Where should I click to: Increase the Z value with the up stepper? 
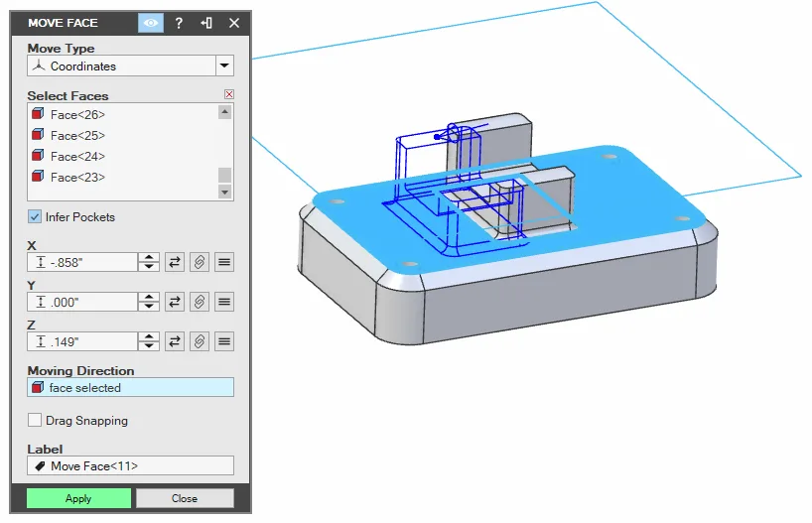149,336
